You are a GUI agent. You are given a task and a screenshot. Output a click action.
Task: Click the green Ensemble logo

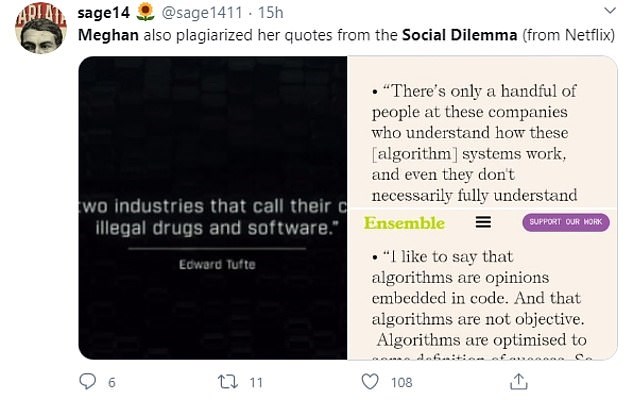coord(404,222)
